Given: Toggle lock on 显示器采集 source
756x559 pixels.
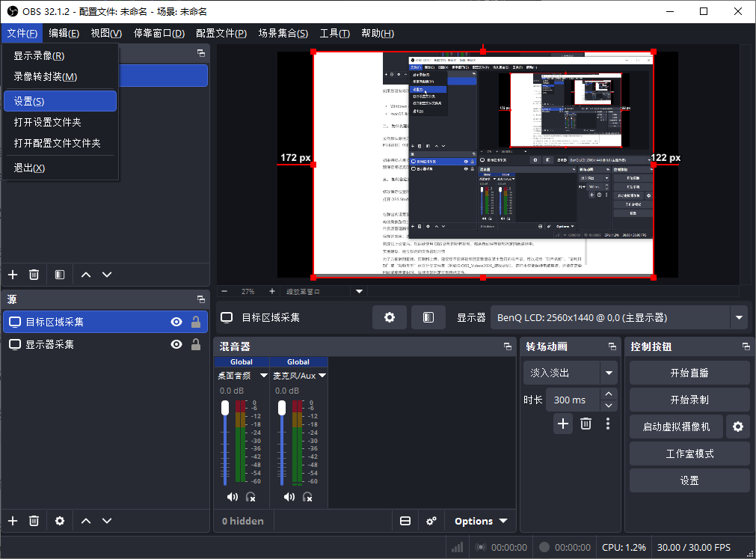Looking at the screenshot, I should pyautogui.click(x=196, y=344).
